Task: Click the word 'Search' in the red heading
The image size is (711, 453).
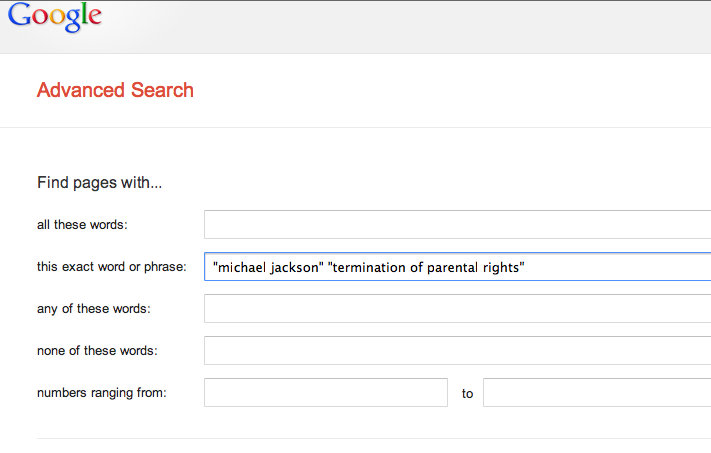Action: click(x=162, y=90)
